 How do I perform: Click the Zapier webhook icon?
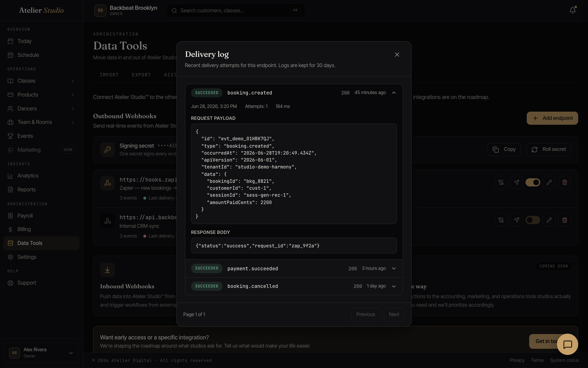pos(107,183)
